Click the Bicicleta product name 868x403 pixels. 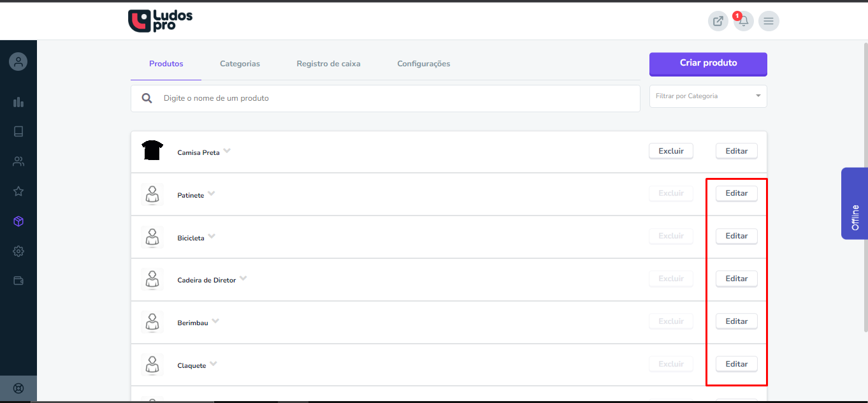coord(191,238)
